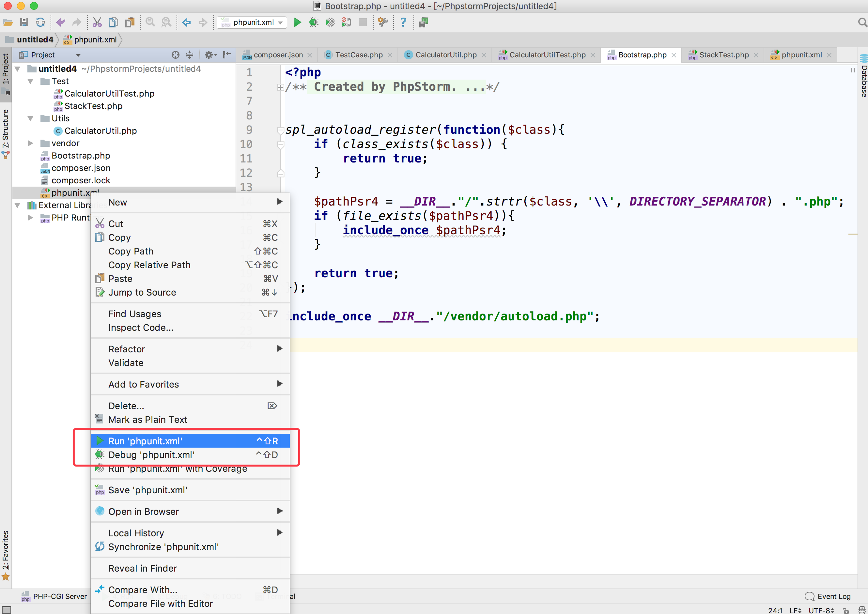Collapse External Libraries node
Viewport: 868px width, 614px height.
pyautogui.click(x=17, y=205)
